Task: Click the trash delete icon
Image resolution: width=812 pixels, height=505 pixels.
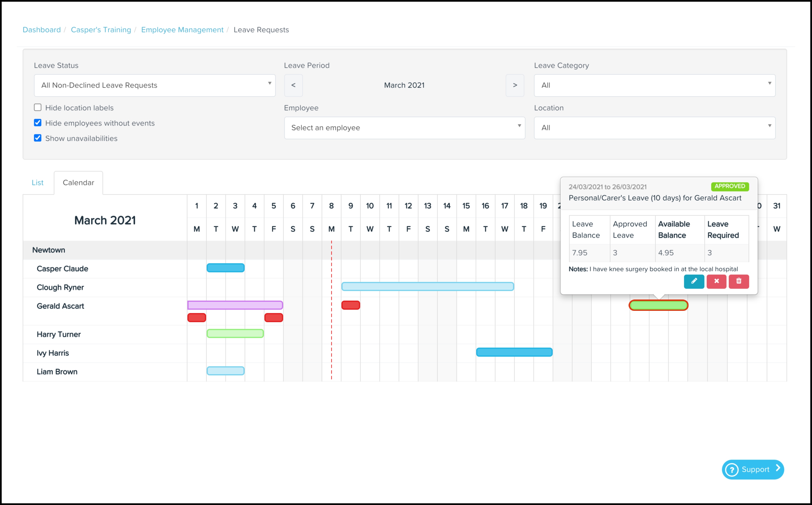Action: (x=738, y=281)
